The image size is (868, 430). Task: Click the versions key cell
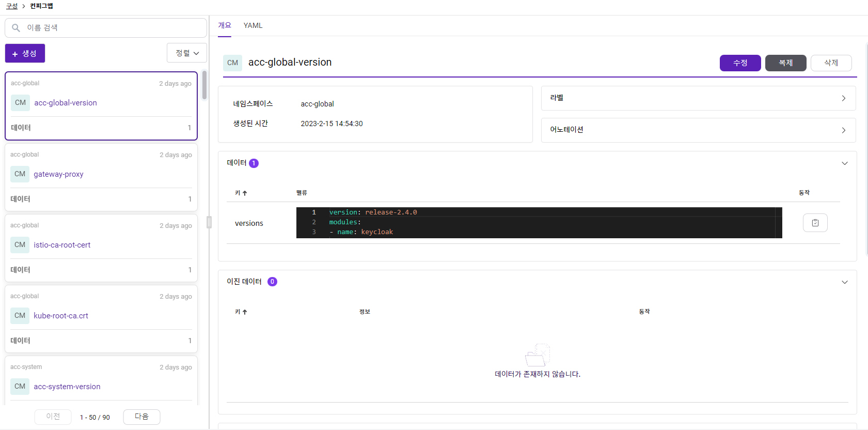pyautogui.click(x=249, y=223)
